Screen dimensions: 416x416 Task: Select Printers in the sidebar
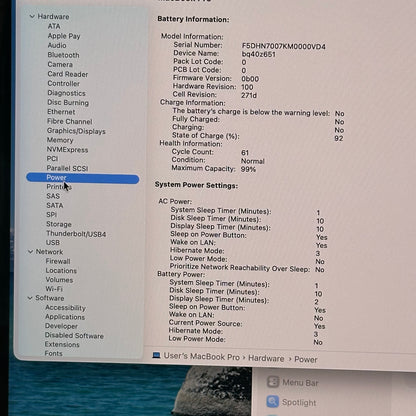pos(59,187)
